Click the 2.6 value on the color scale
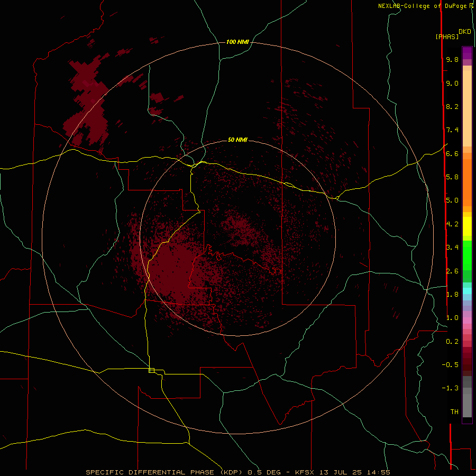This screenshot has width=476, height=476. 452,271
